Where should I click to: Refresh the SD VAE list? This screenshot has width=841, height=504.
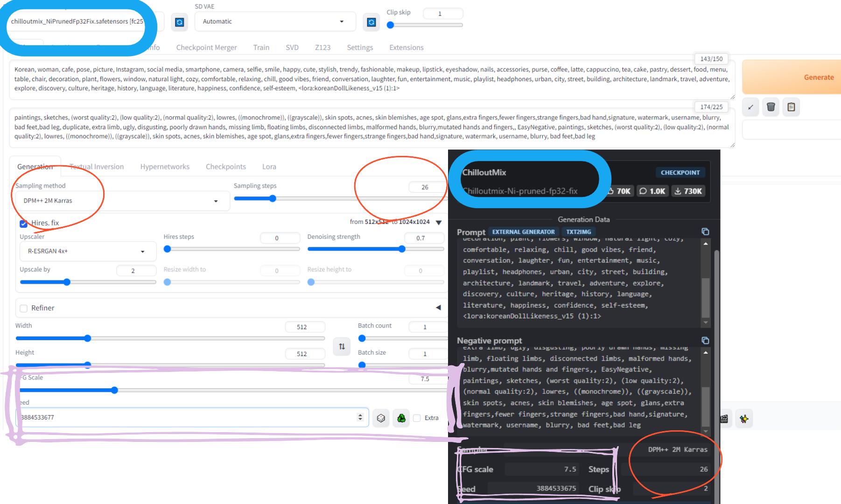click(371, 22)
